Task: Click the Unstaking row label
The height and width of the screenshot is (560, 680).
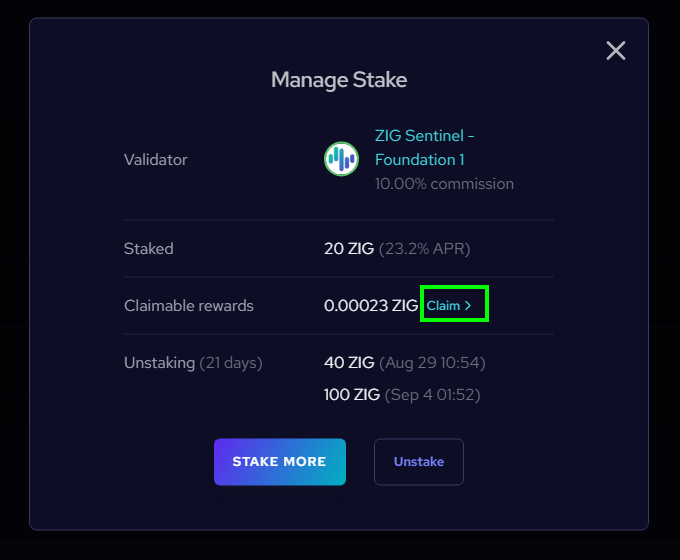Action: 159,362
